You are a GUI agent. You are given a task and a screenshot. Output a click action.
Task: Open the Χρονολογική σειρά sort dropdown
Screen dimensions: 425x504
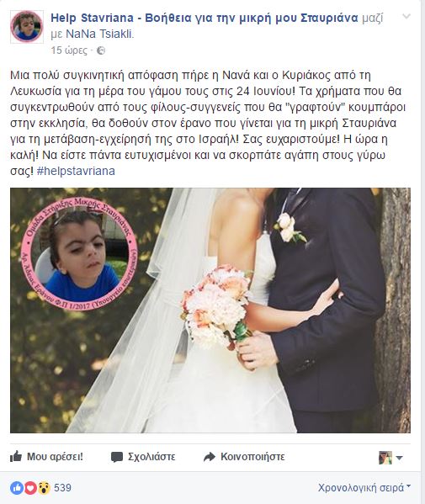point(364,488)
